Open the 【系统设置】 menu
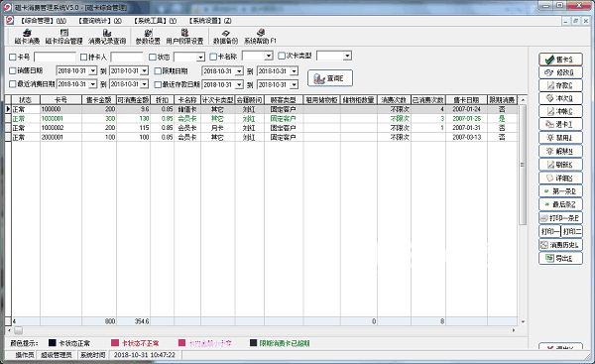595x364 pixels. coord(210,21)
